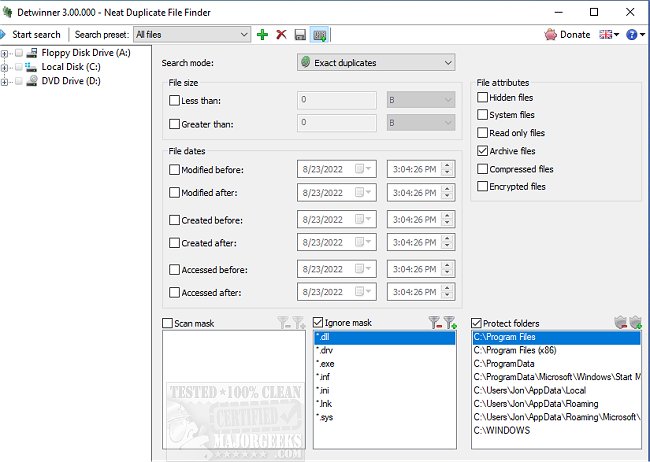This screenshot has height=462, width=650.
Task: Disable the Ignore mask checkbox
Action: tap(318, 322)
